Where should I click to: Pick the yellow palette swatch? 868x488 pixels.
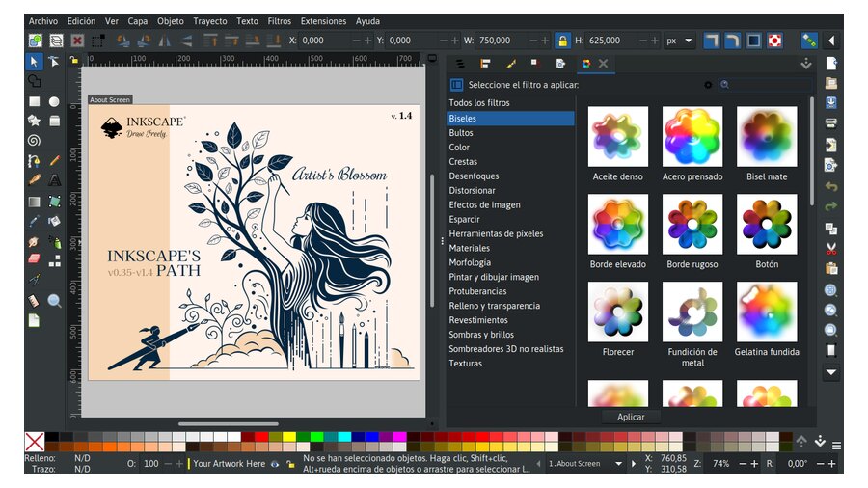[x=289, y=437]
